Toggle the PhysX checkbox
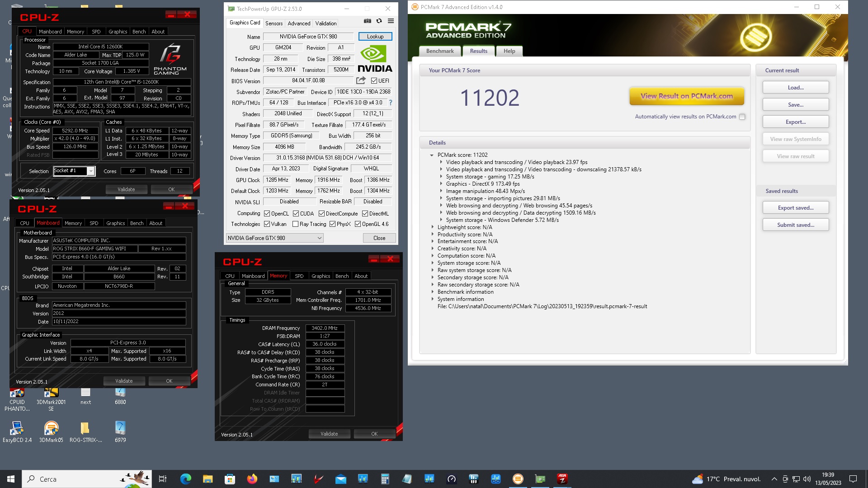Image resolution: width=868 pixels, height=488 pixels. [x=332, y=224]
